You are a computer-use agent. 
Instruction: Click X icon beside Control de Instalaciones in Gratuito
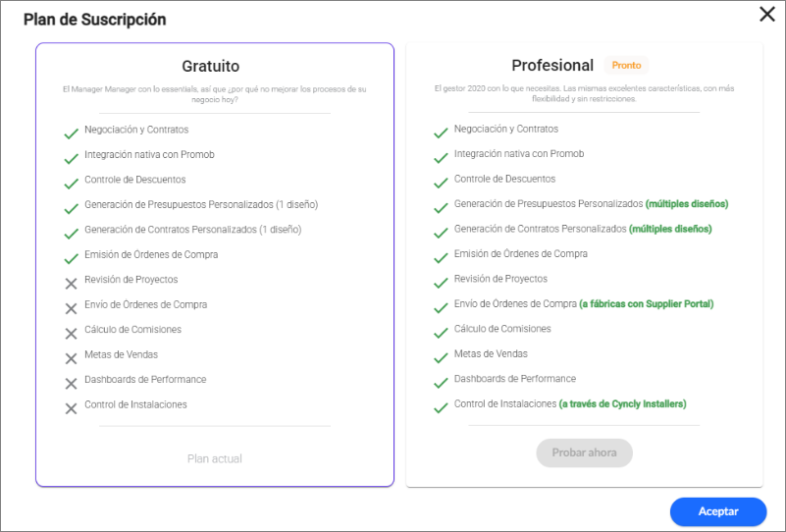72,408
